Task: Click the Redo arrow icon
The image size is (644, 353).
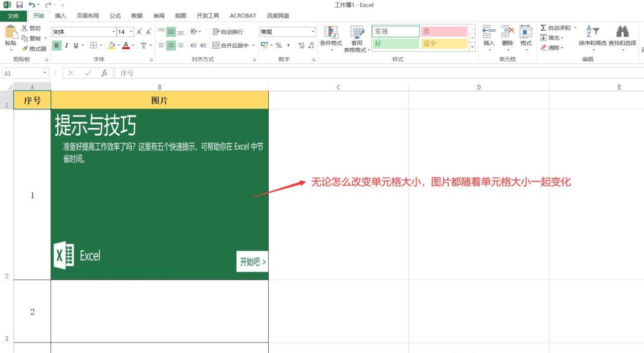Action: coord(49,5)
